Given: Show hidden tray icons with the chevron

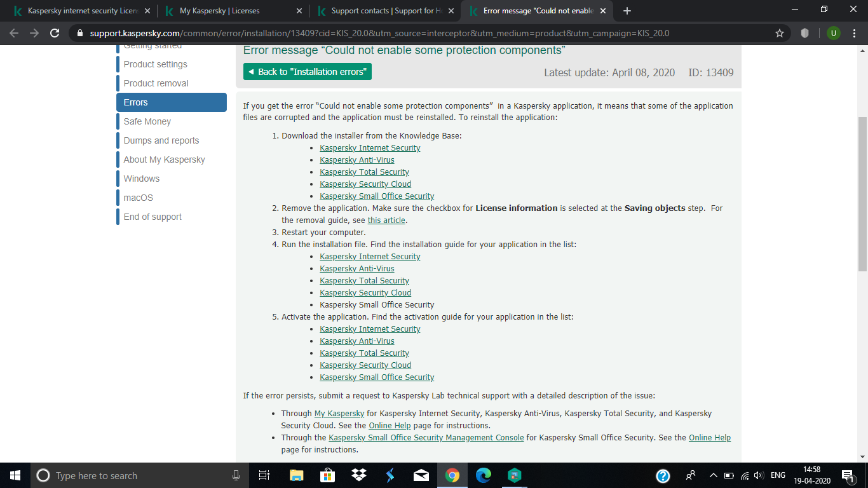Looking at the screenshot, I should 714,475.
